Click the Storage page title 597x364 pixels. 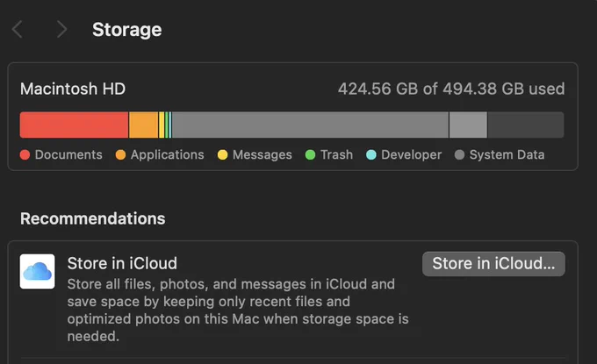(127, 30)
